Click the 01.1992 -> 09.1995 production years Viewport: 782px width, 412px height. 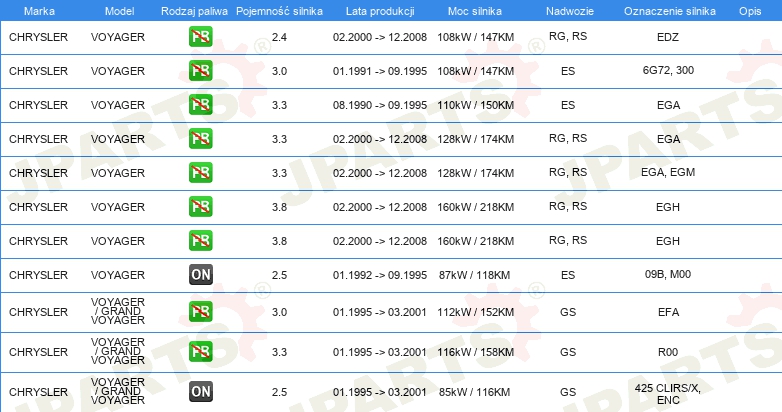(x=380, y=275)
